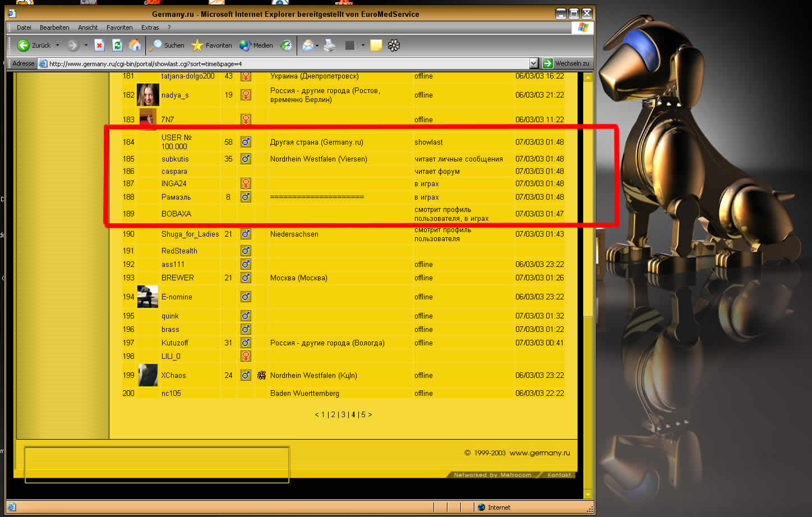Expand the mail button dropdown arrow
Image resolution: width=812 pixels, height=517 pixels.
tap(317, 45)
